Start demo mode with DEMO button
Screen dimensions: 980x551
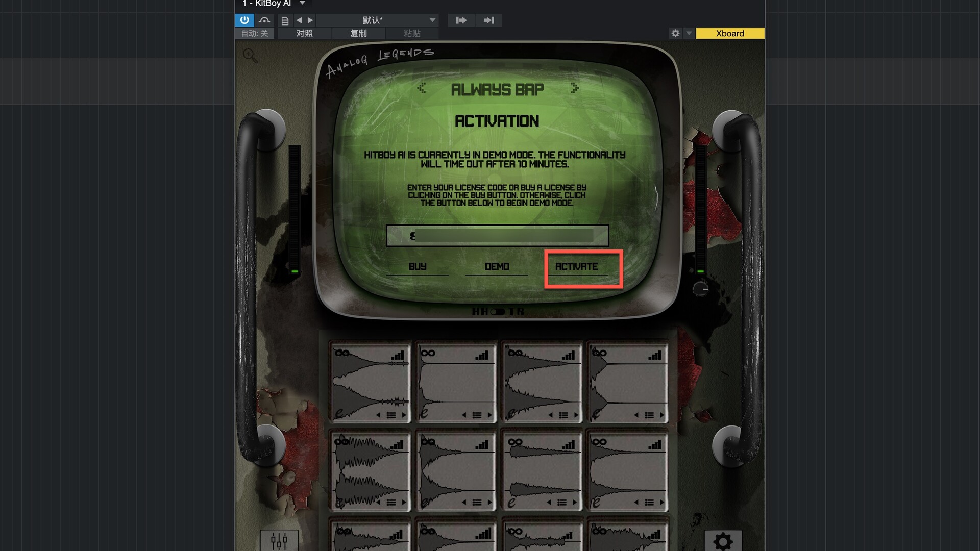pyautogui.click(x=497, y=267)
